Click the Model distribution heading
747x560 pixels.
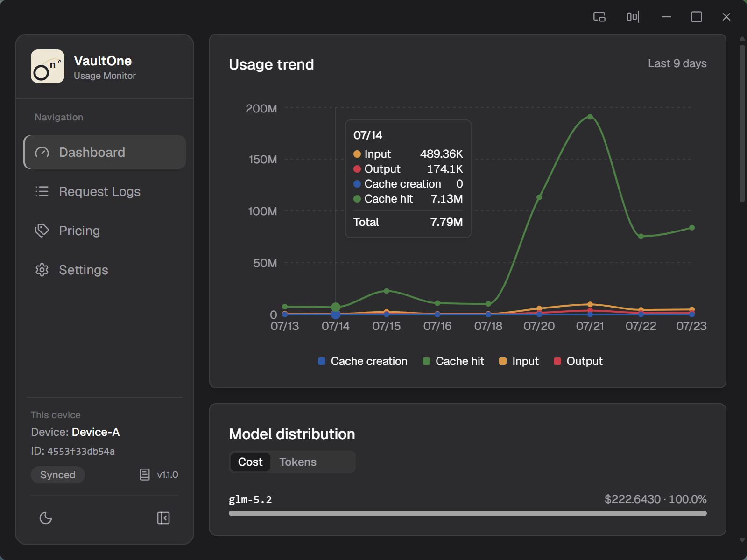click(x=292, y=434)
